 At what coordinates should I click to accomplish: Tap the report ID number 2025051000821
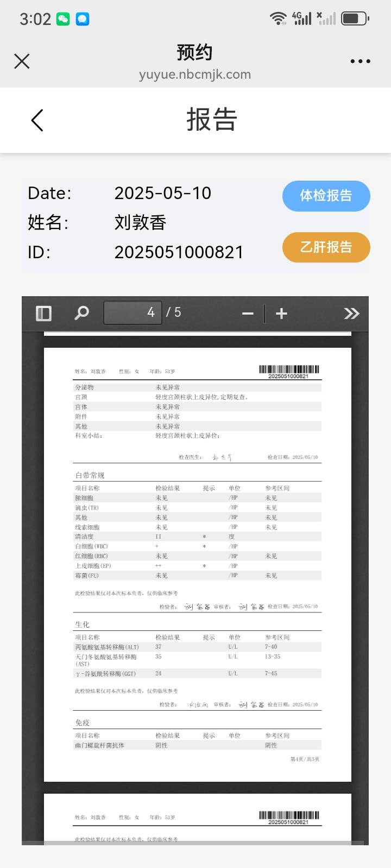(179, 252)
